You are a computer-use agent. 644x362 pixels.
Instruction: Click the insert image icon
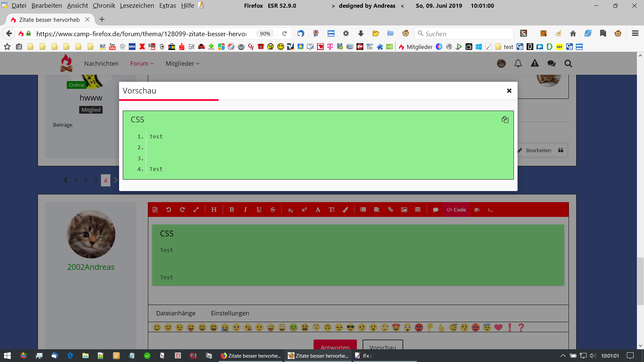[x=404, y=209]
